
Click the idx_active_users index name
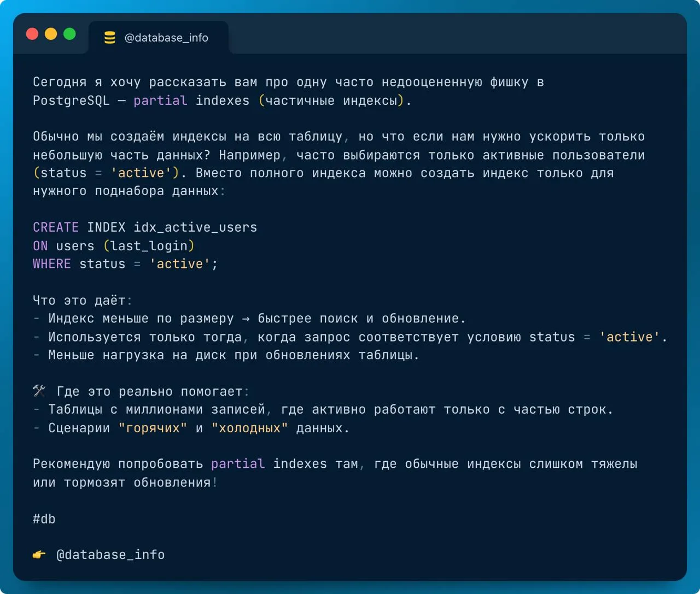(195, 227)
